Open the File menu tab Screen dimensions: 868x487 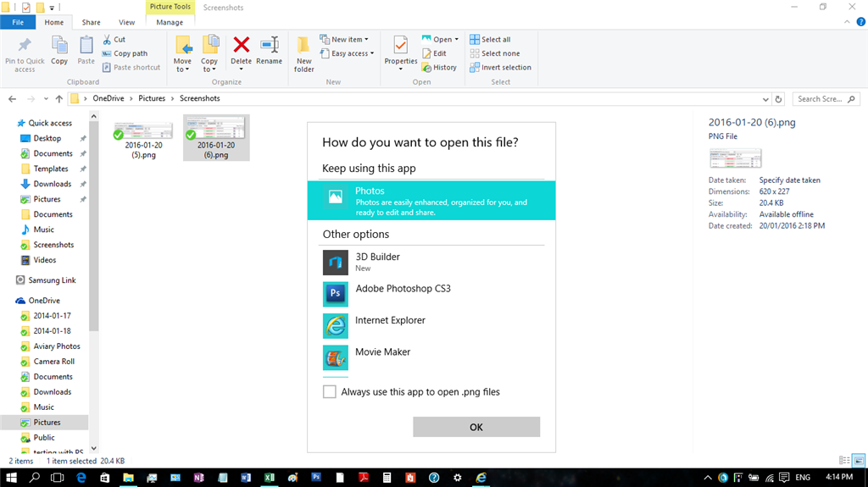(x=18, y=22)
